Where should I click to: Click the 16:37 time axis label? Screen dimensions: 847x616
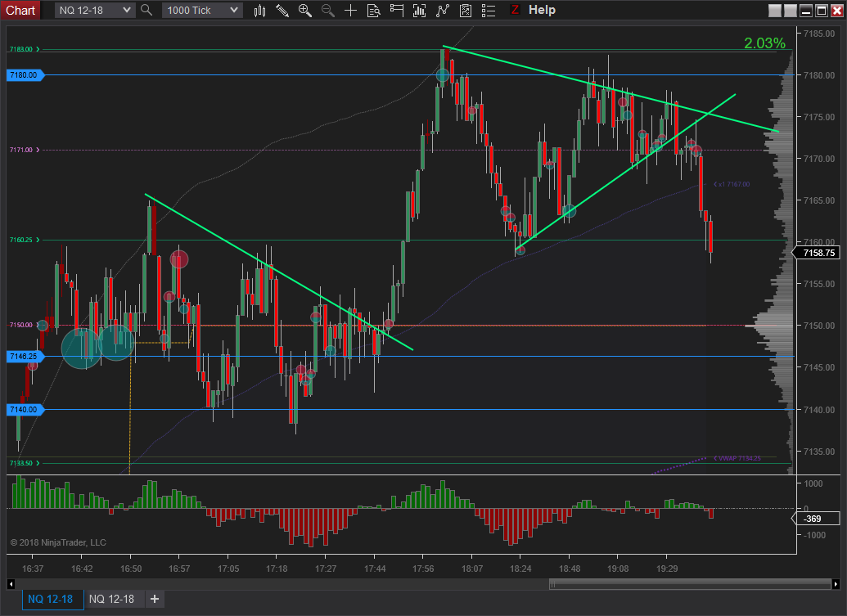click(33, 569)
